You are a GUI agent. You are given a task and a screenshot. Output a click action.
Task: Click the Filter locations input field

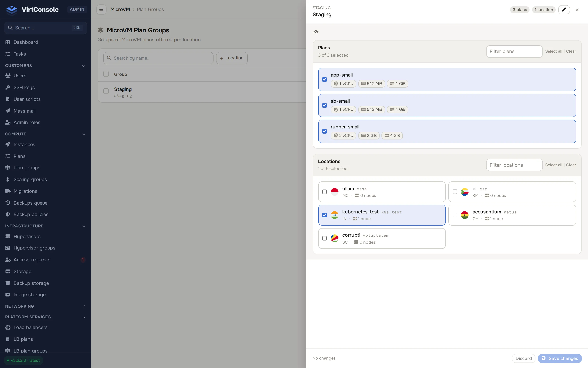[514, 165]
